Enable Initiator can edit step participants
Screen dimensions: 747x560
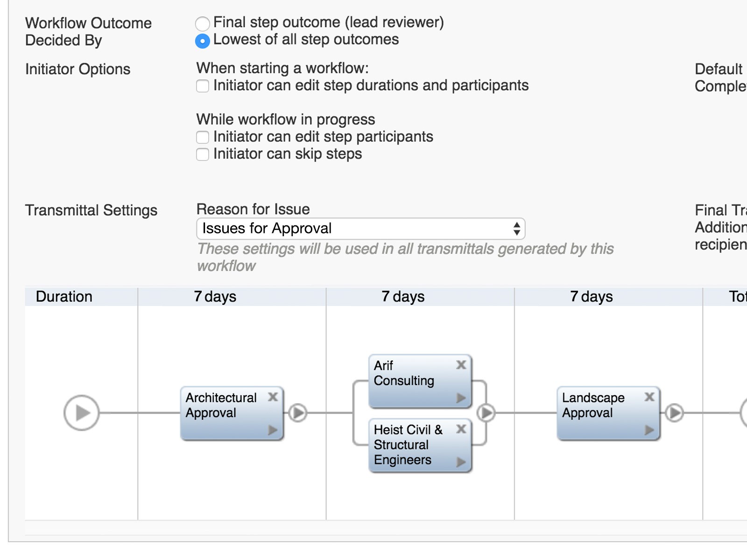point(203,137)
